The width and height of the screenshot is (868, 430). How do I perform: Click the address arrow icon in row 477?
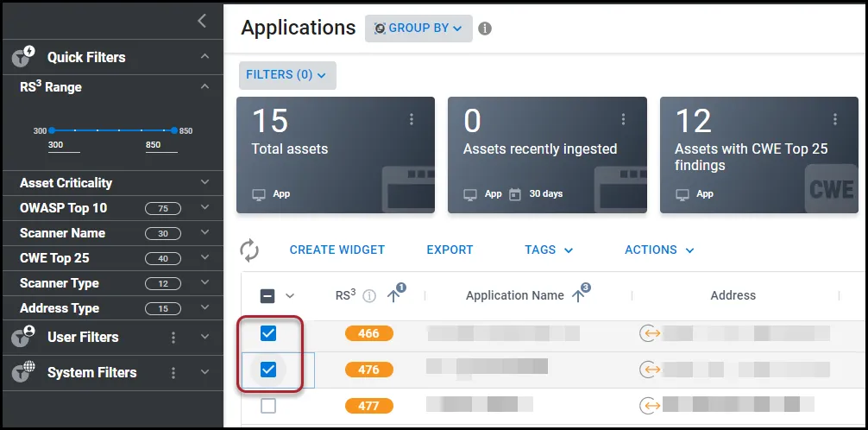pyautogui.click(x=650, y=406)
